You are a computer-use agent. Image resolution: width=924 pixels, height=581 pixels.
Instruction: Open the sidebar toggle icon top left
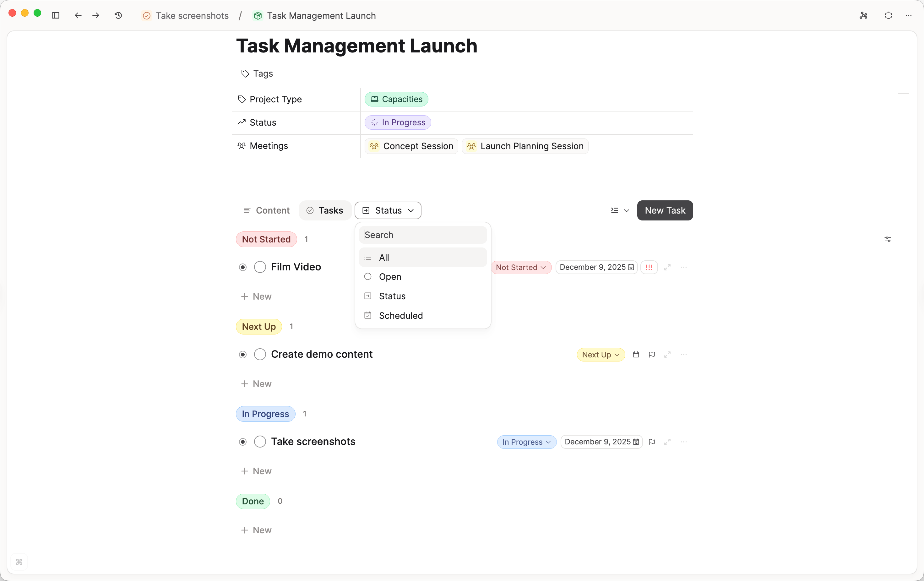coord(56,16)
